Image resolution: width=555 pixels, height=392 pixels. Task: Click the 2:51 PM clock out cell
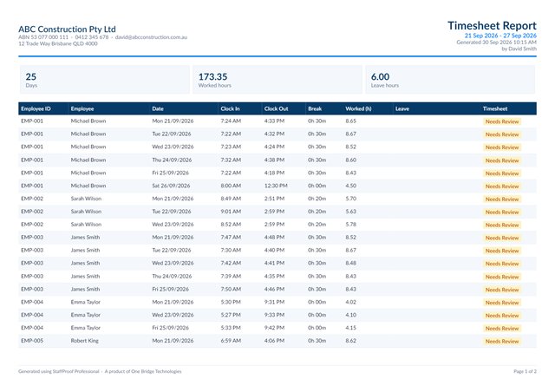pyautogui.click(x=274, y=199)
